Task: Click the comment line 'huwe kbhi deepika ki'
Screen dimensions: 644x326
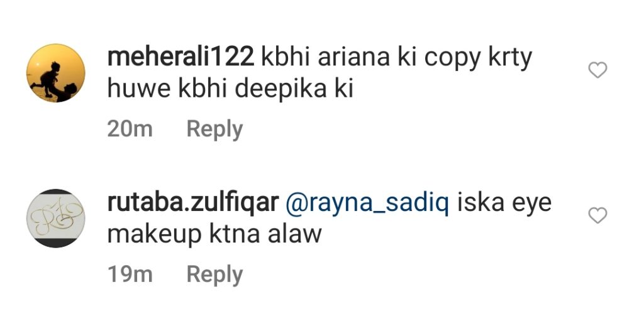Action: (x=230, y=89)
